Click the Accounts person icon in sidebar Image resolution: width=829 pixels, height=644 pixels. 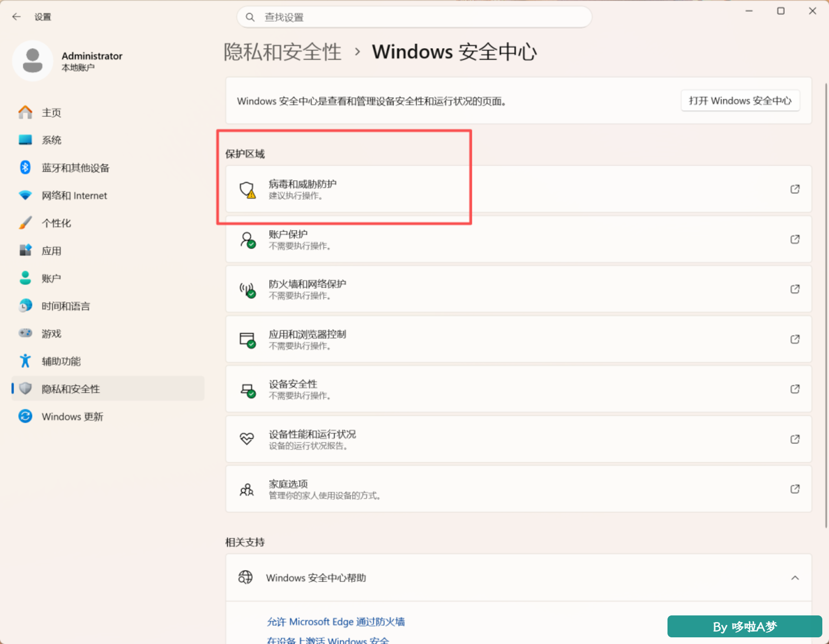25,278
